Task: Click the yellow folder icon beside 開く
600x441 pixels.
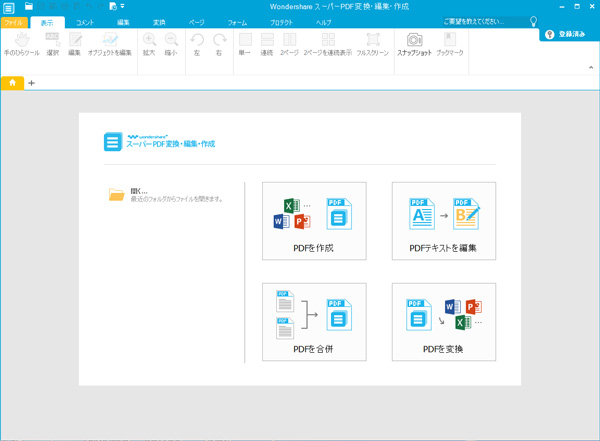Action: coord(116,194)
